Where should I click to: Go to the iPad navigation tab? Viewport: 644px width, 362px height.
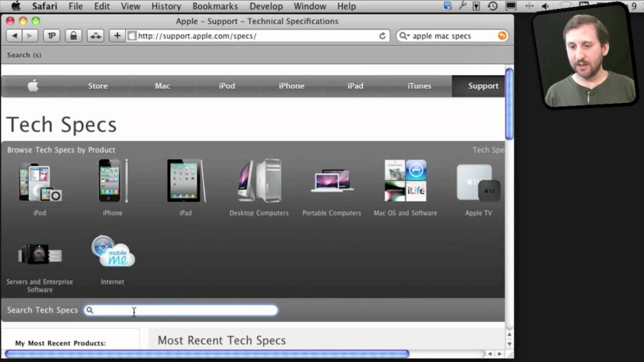[x=355, y=86]
